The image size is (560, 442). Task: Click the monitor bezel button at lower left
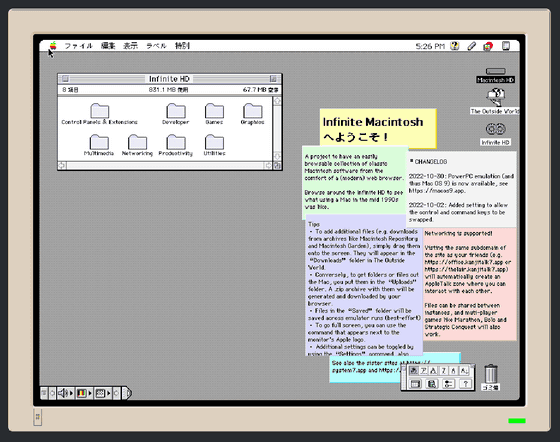click(38, 417)
